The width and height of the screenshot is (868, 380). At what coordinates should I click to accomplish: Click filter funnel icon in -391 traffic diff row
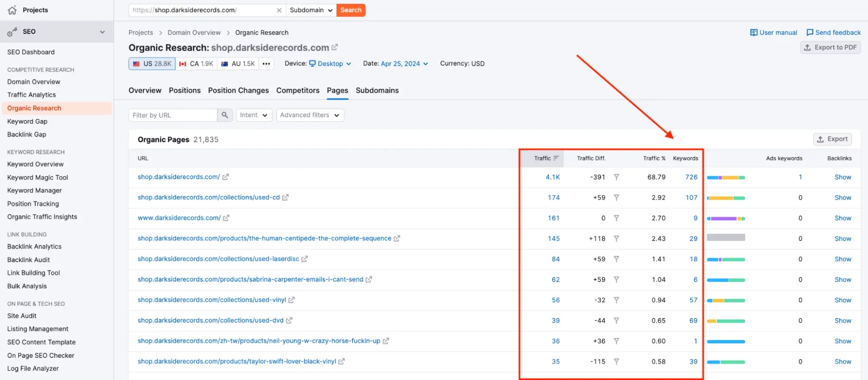616,177
